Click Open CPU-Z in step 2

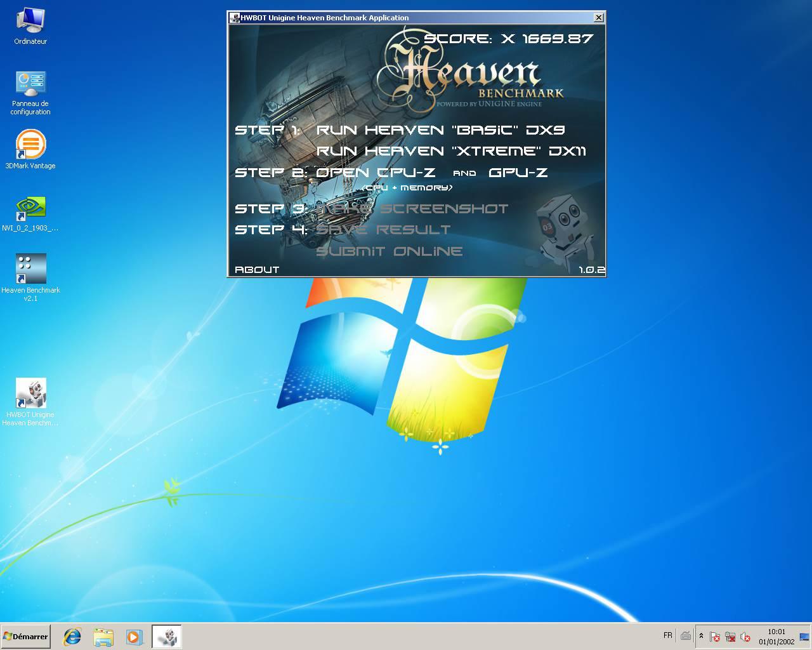click(x=376, y=173)
